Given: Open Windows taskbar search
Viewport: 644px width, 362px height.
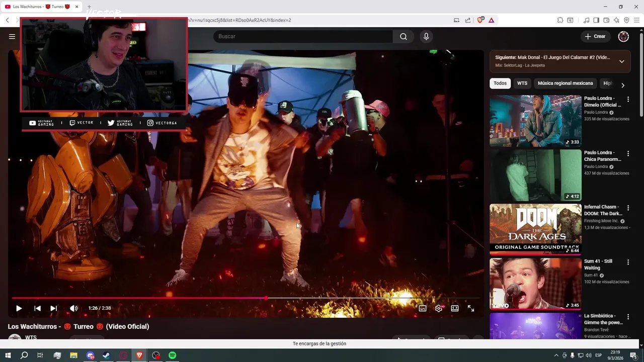Looking at the screenshot, I should (24, 355).
